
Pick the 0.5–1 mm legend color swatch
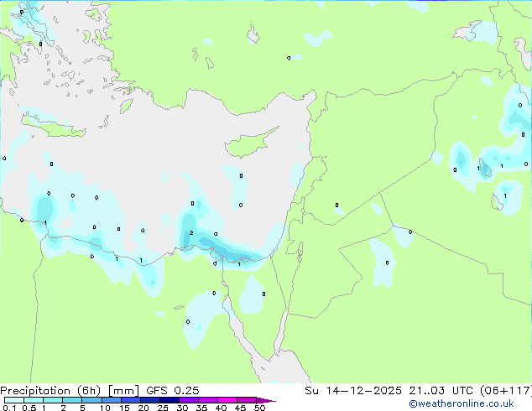click(x=34, y=400)
